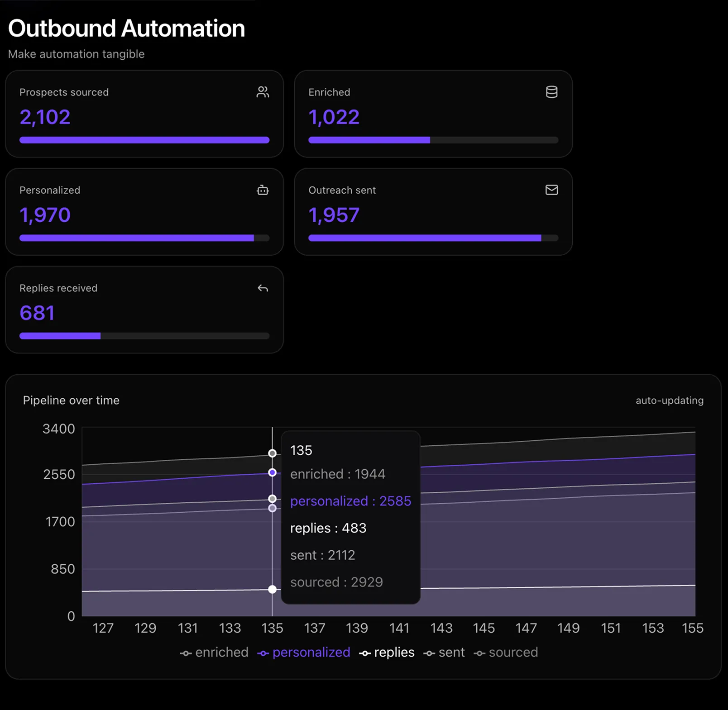
Task: Click the 141 x-axis label
Action: click(x=399, y=628)
